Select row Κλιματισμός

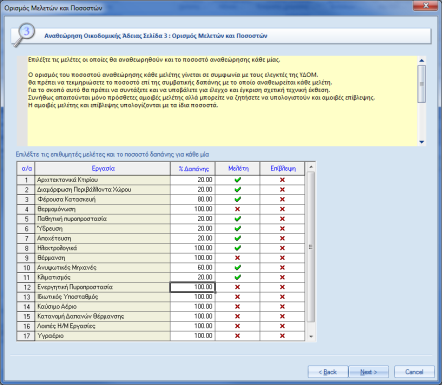click(x=103, y=277)
